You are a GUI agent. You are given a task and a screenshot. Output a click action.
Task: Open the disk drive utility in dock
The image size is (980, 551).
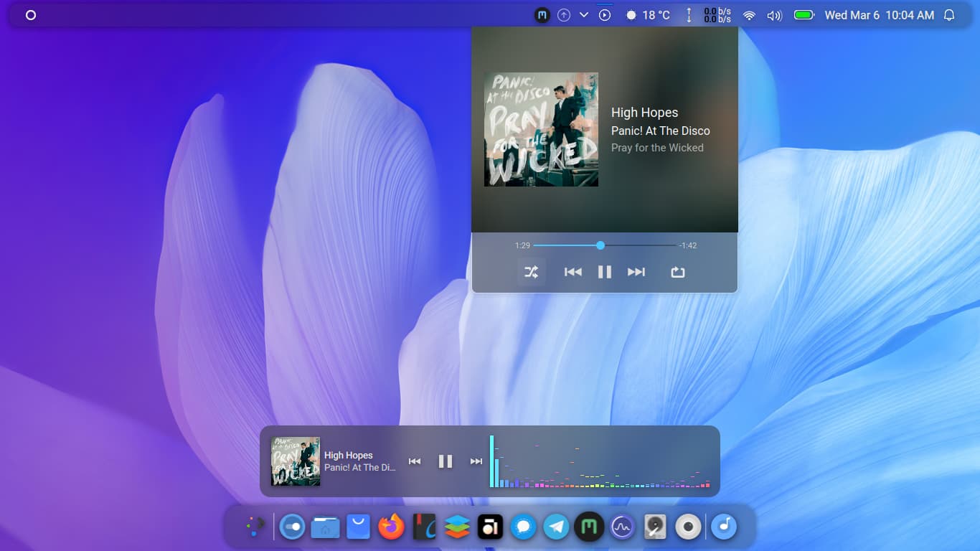tap(655, 527)
